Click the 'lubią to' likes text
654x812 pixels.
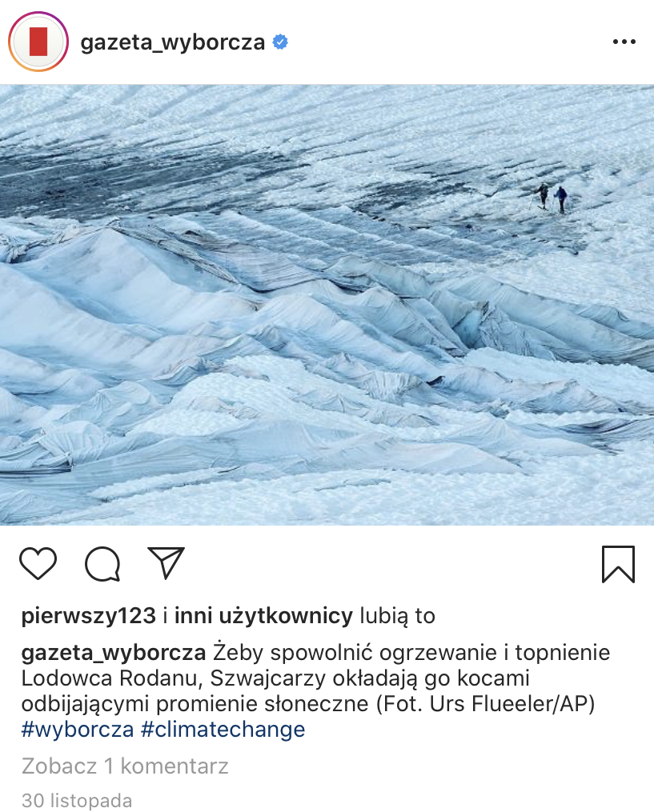(398, 616)
